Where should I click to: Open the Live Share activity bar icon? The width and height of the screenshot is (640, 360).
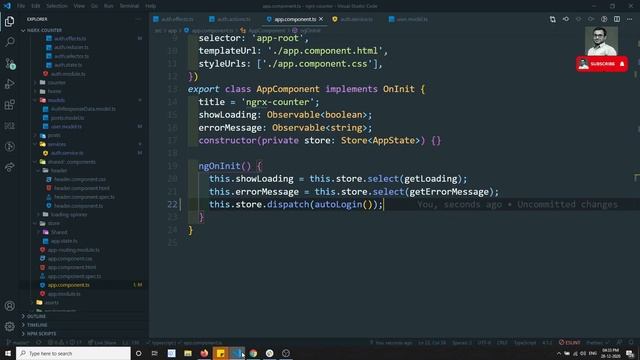tap(10, 167)
